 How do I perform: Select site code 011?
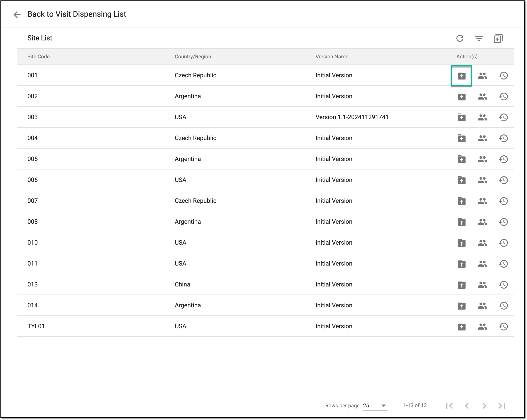(32, 263)
